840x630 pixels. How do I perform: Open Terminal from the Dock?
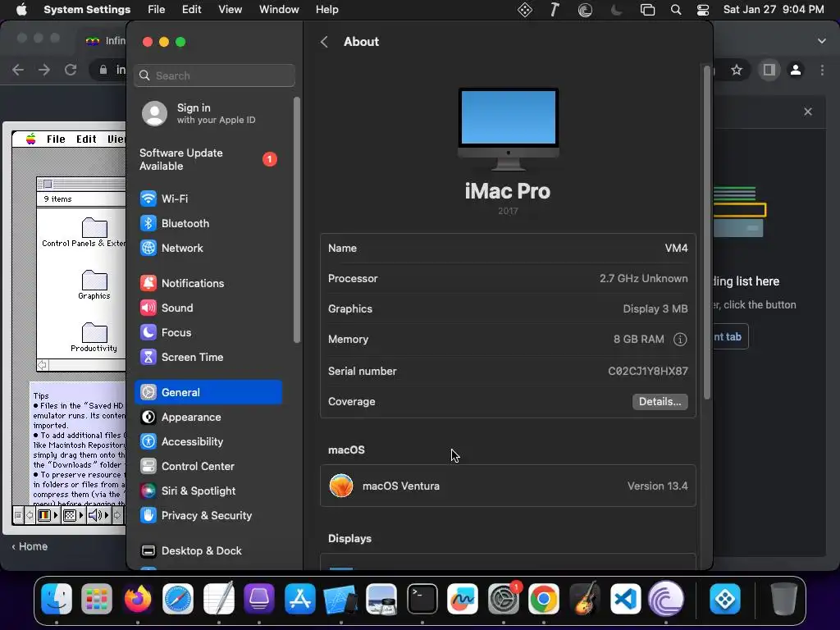pyautogui.click(x=422, y=598)
